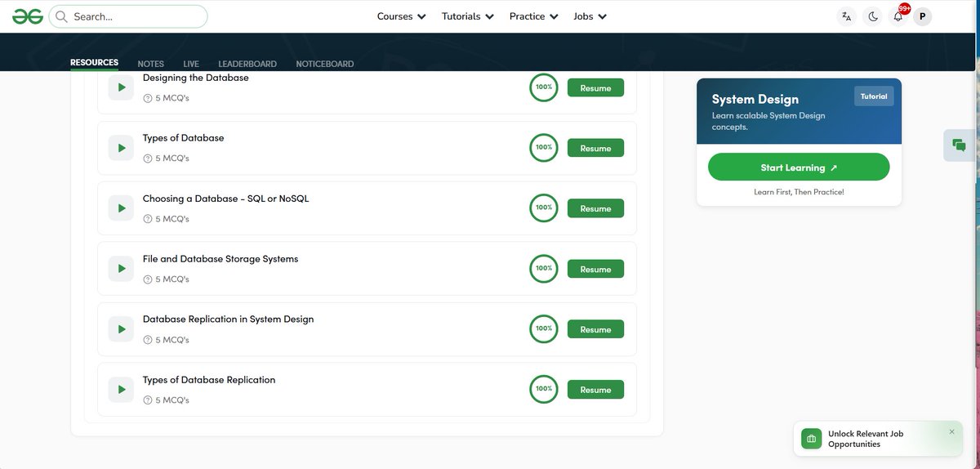980x469 pixels.
Task: Click Unlock Relevant Job Opportunities text
Action: 866,439
